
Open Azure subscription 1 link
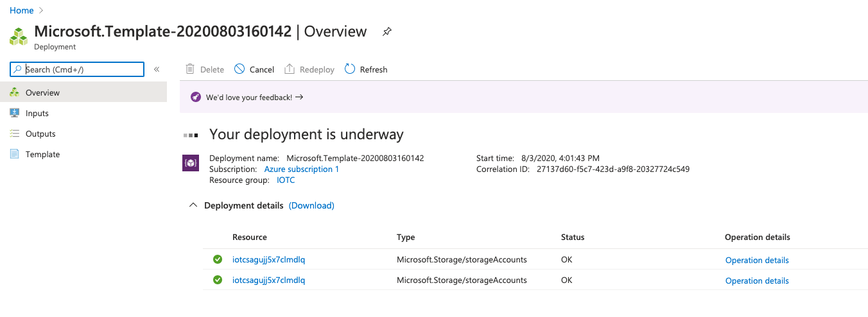coord(302,169)
